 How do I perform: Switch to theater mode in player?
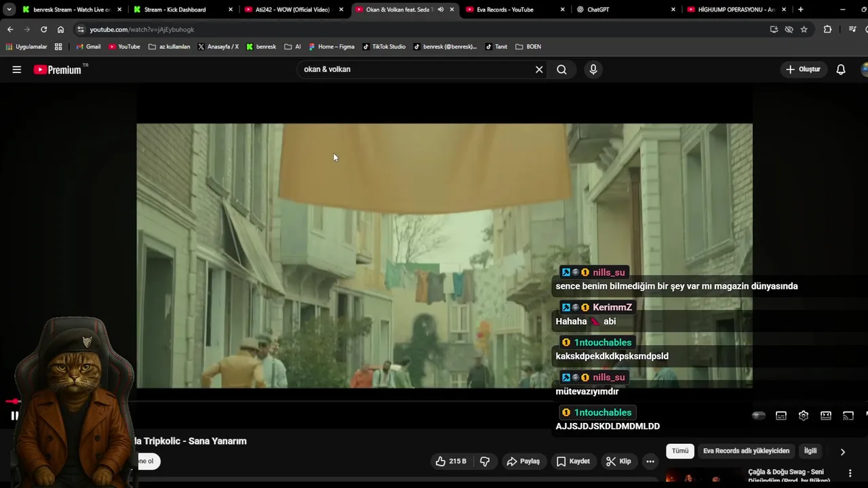(x=826, y=415)
